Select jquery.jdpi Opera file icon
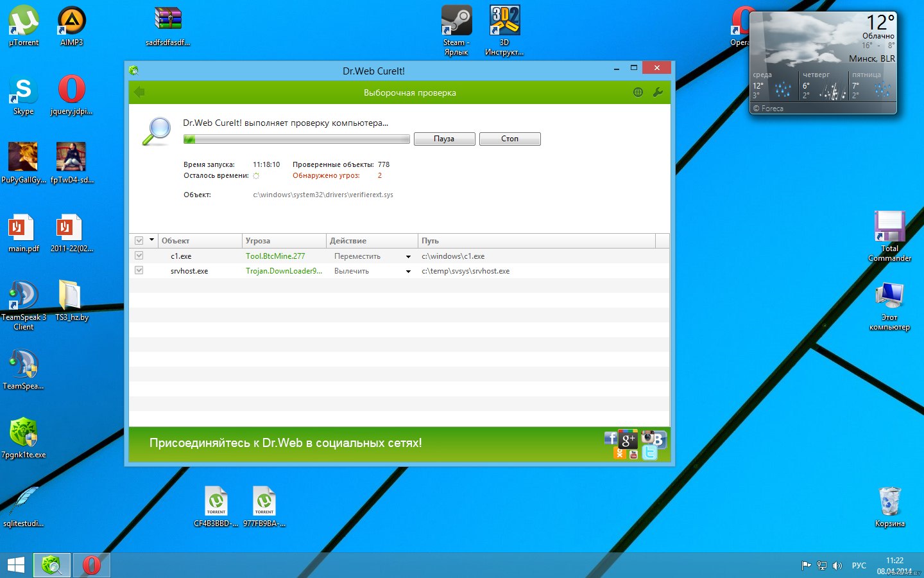 pos(72,95)
